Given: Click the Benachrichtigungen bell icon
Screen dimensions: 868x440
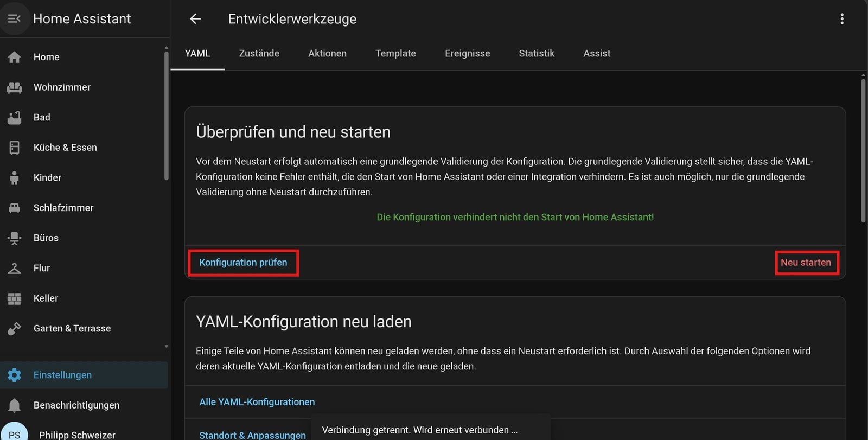Looking at the screenshot, I should [x=15, y=405].
